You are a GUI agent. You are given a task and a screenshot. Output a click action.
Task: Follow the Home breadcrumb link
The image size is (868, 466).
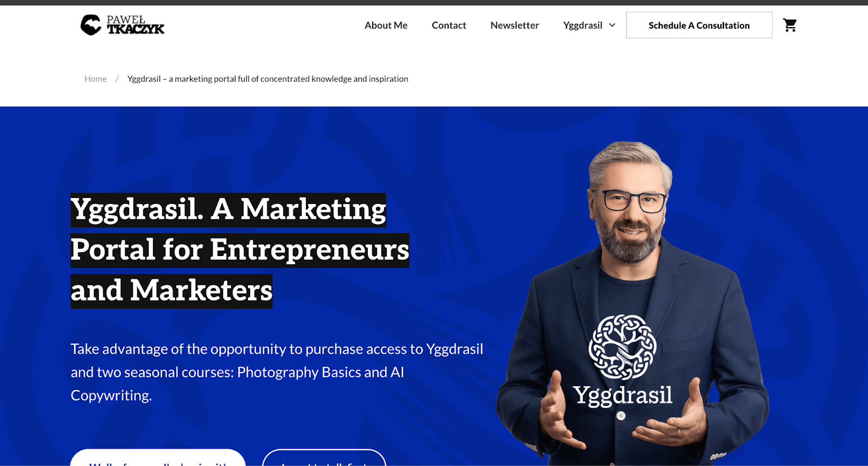[95, 79]
